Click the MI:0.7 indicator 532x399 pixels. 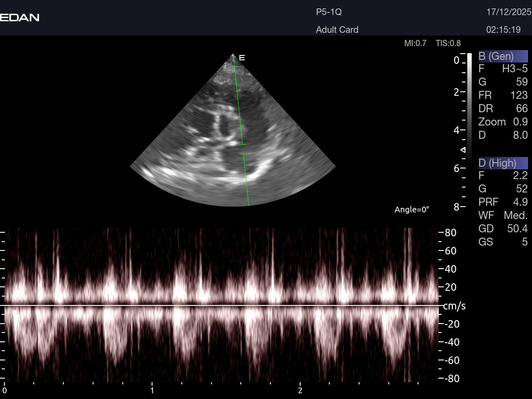click(415, 43)
